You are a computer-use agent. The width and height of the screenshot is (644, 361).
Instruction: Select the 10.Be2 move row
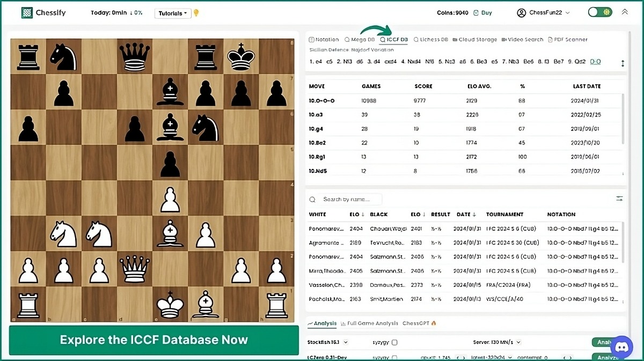click(464, 143)
